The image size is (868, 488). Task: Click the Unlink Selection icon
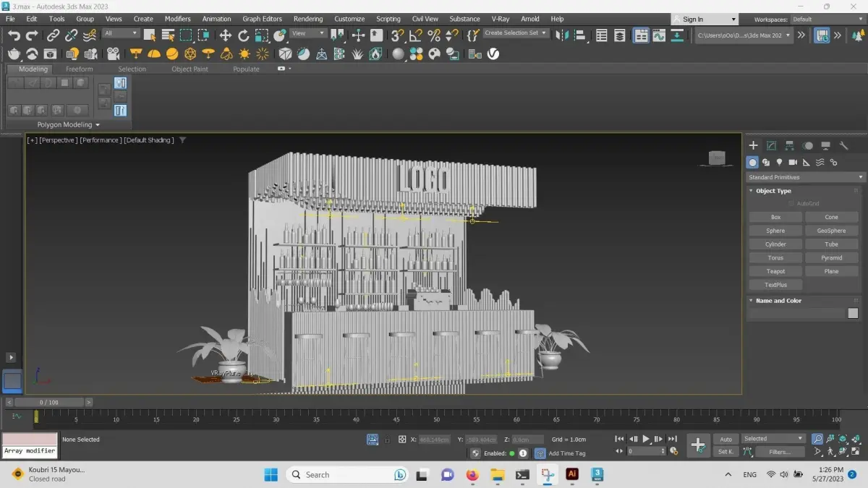pos(71,35)
